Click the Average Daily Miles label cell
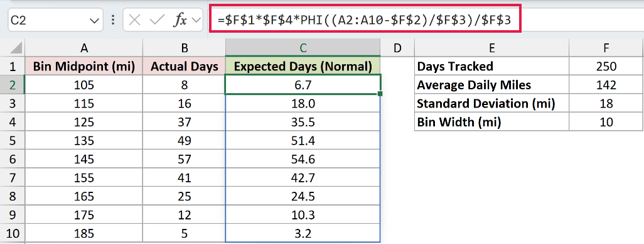Viewport: 644px width, 244px height. click(491, 84)
